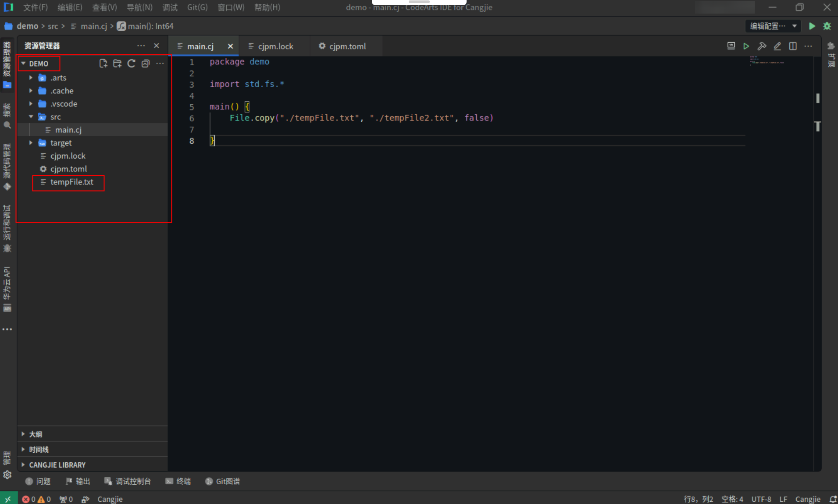Screen dimensions: 838x504
Task: Click the editor minimap preview
Action: [767, 60]
